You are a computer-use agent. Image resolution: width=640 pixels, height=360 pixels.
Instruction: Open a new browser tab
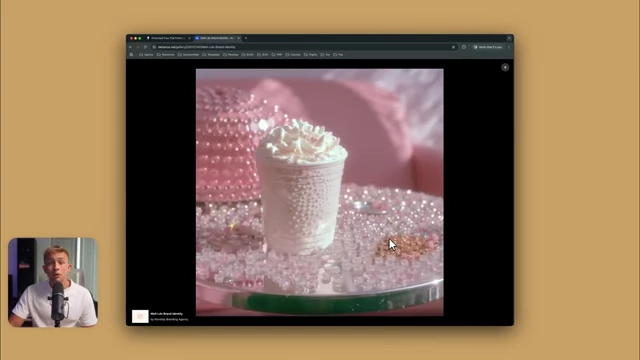tap(246, 38)
